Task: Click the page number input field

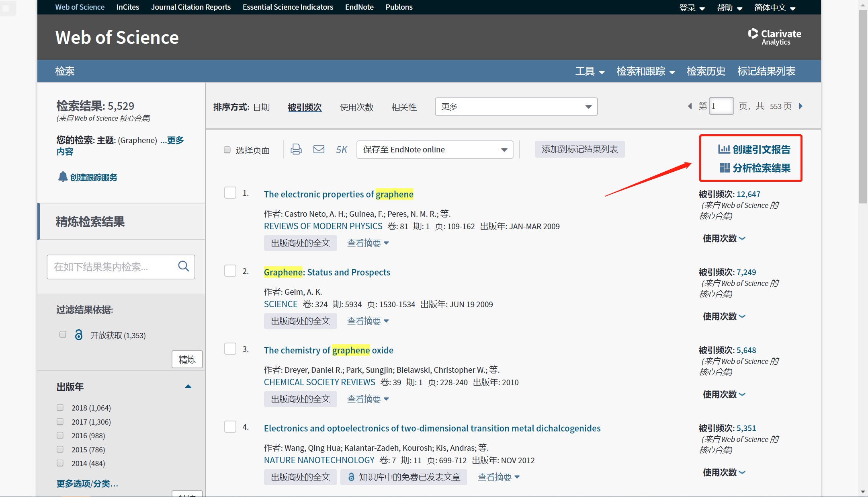Action: [x=721, y=106]
